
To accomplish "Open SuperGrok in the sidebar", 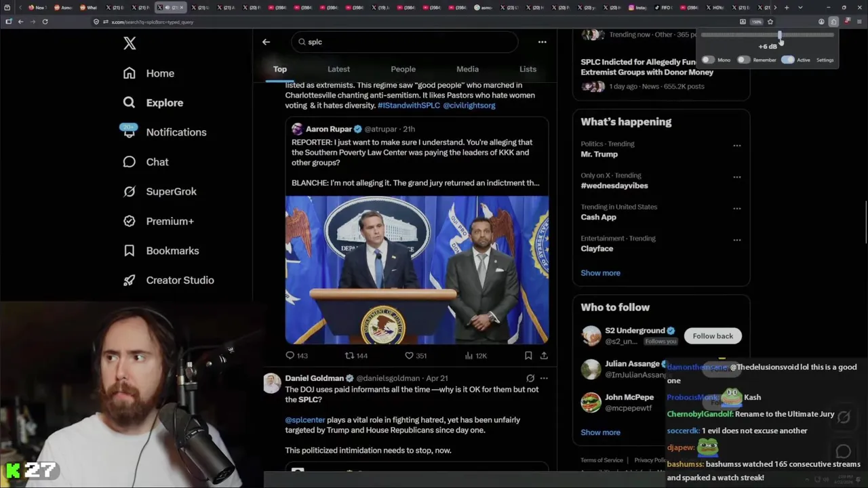I will tap(159, 191).
